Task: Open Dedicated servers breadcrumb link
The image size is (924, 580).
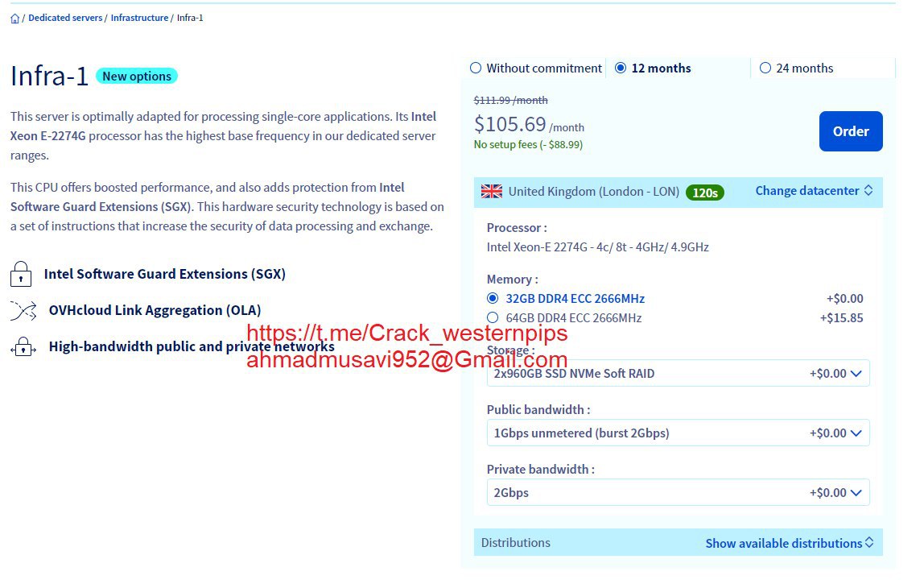Action: coord(65,18)
